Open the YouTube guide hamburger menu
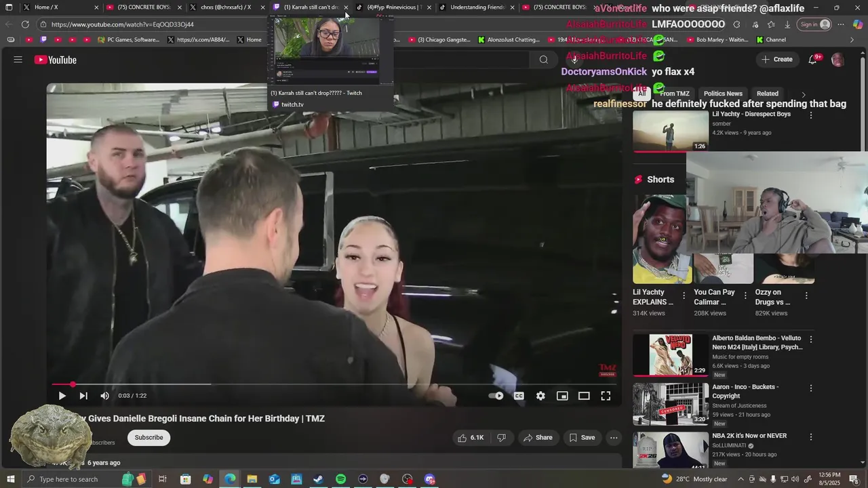The image size is (868, 488). click(18, 60)
